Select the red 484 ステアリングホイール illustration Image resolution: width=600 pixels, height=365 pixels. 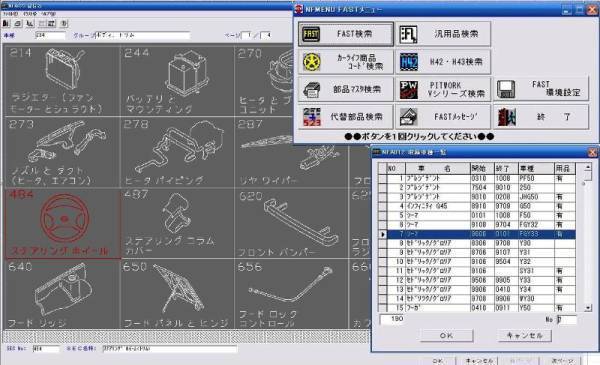(63, 223)
